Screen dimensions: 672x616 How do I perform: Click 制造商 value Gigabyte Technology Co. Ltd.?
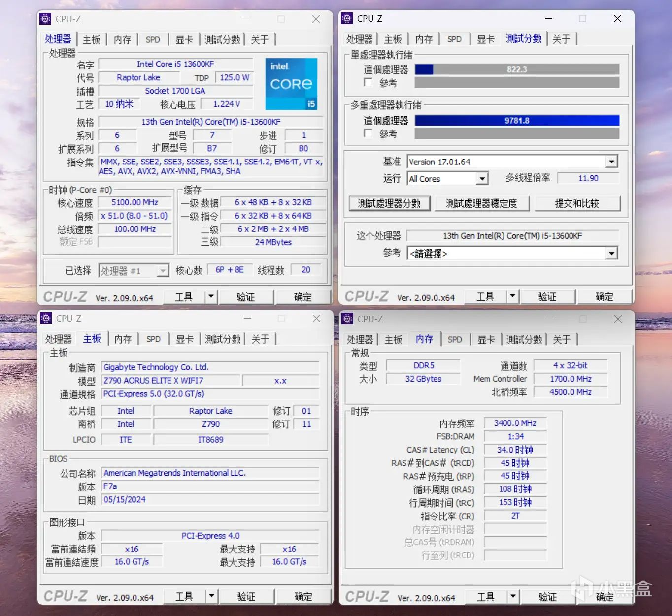coord(210,367)
